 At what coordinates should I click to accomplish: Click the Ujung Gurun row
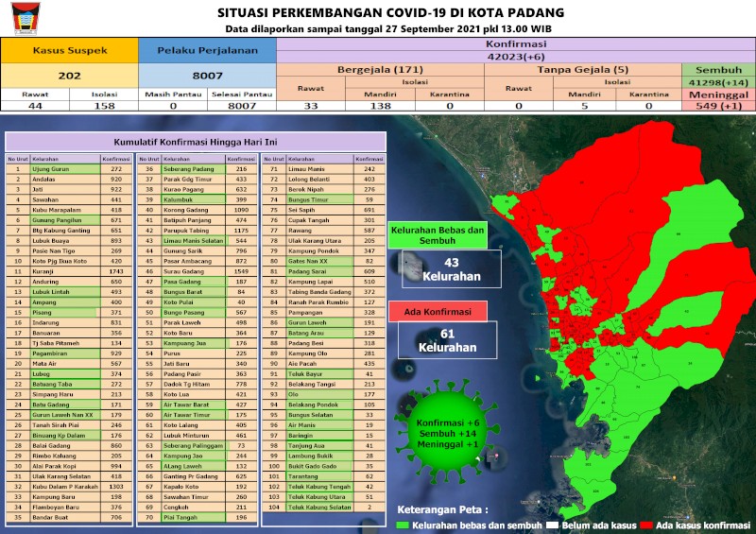(x=69, y=169)
